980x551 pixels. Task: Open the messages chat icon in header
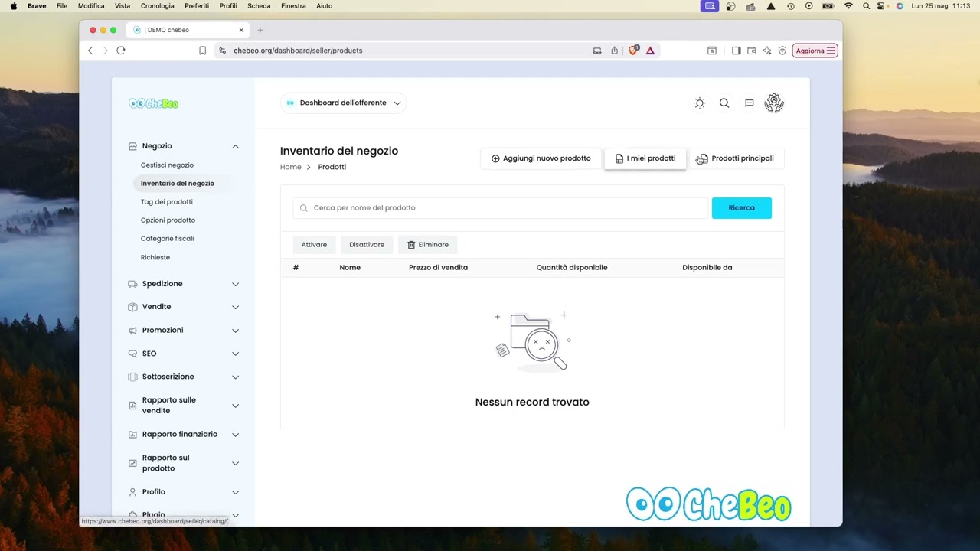[x=750, y=103]
